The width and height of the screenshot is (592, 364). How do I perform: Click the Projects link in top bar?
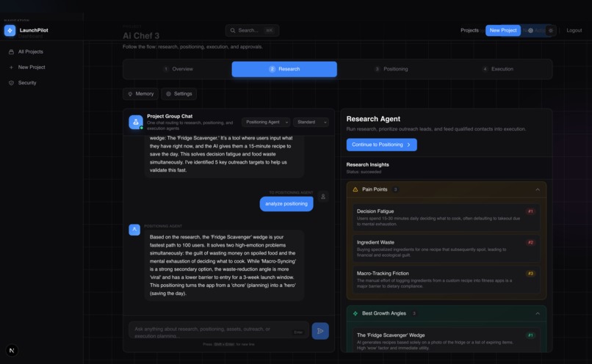pos(469,31)
